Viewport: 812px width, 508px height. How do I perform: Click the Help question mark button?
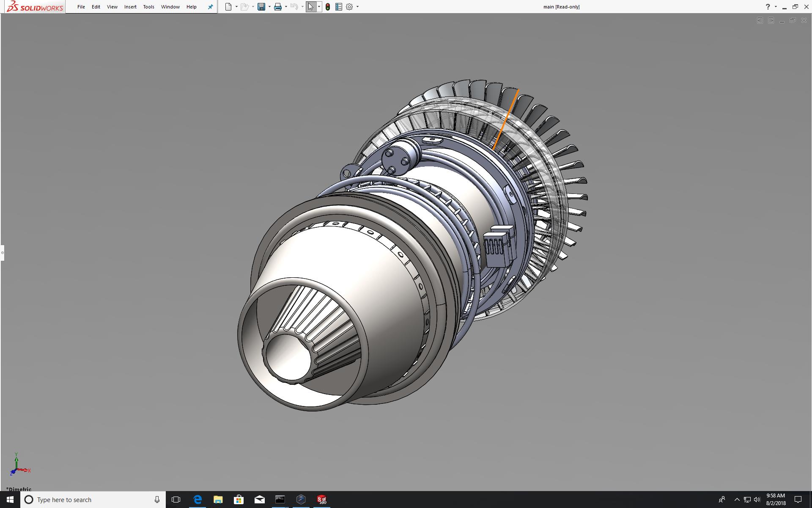coord(768,7)
